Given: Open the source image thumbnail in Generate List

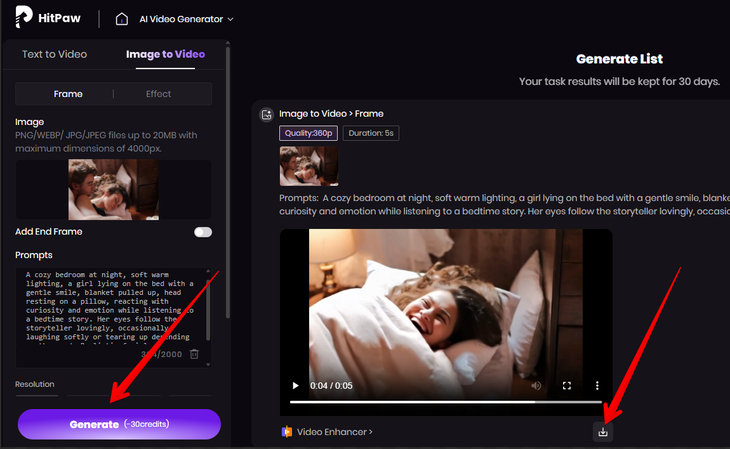Looking at the screenshot, I should point(309,166).
